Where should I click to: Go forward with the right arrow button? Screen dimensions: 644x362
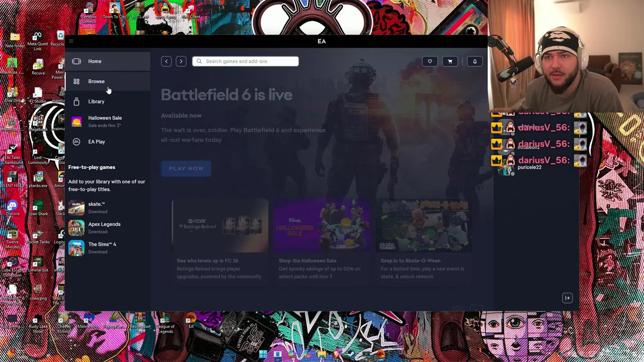(x=181, y=61)
